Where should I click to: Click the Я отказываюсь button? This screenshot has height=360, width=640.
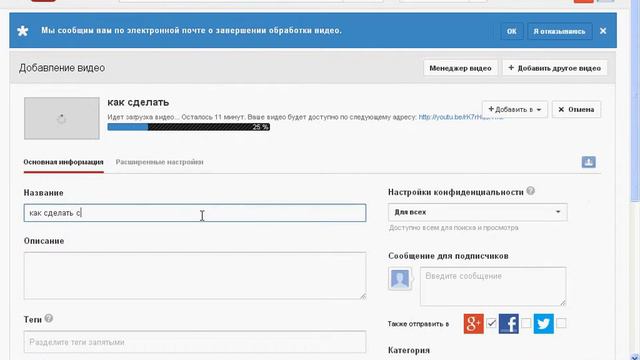click(559, 31)
